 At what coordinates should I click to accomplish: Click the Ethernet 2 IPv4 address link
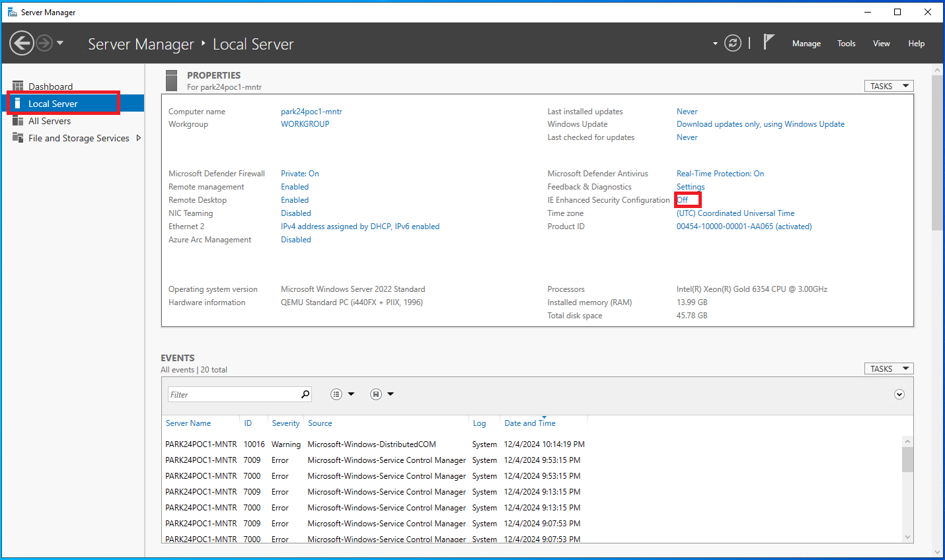click(360, 227)
